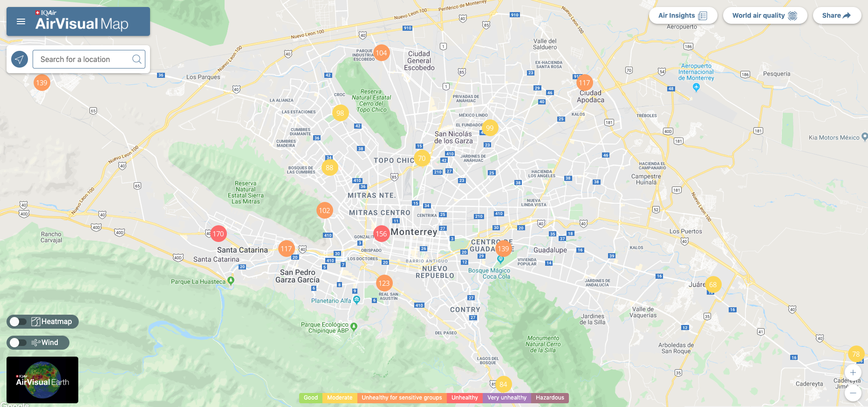Select the AQI 139 marker near Guadalupe

pyautogui.click(x=504, y=249)
